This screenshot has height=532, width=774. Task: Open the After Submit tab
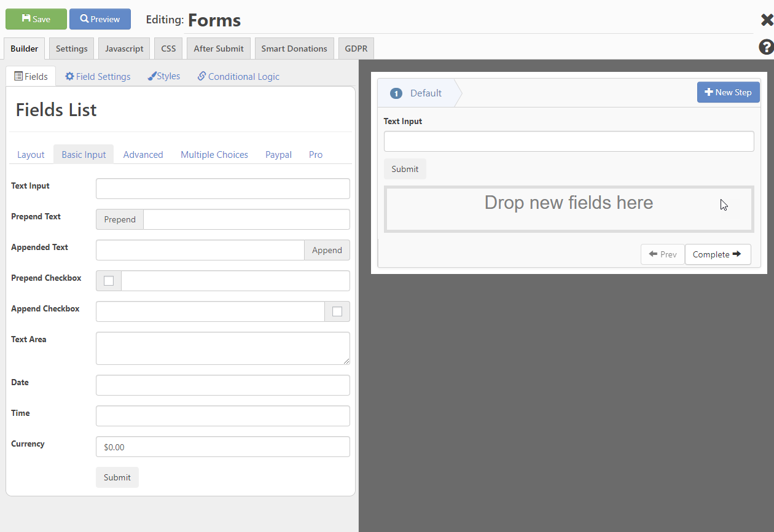click(x=219, y=49)
